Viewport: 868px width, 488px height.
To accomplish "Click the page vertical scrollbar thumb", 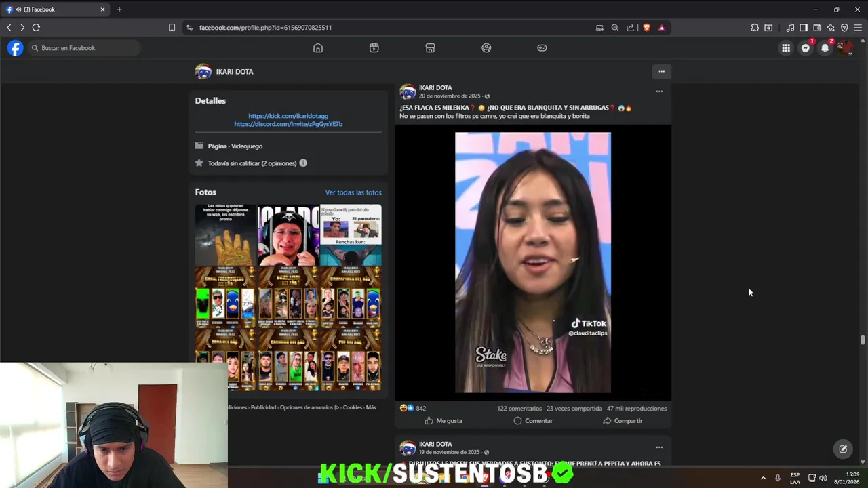I will coord(863,340).
